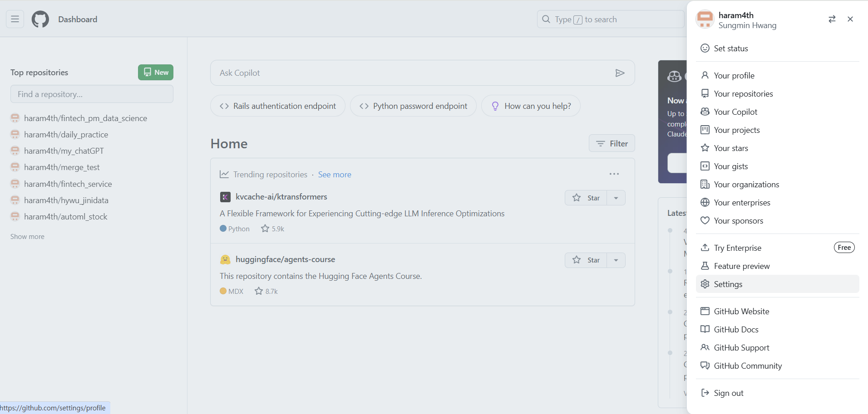Click the projects board icon
The image size is (868, 414).
tap(705, 130)
